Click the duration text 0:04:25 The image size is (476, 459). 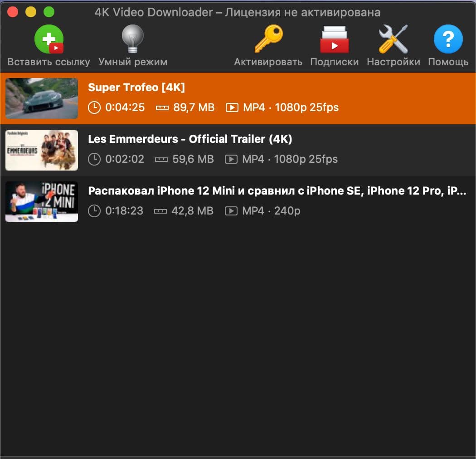point(125,107)
